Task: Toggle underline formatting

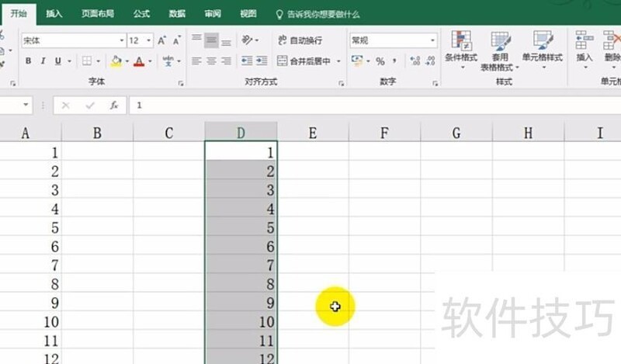Action: click(57, 61)
